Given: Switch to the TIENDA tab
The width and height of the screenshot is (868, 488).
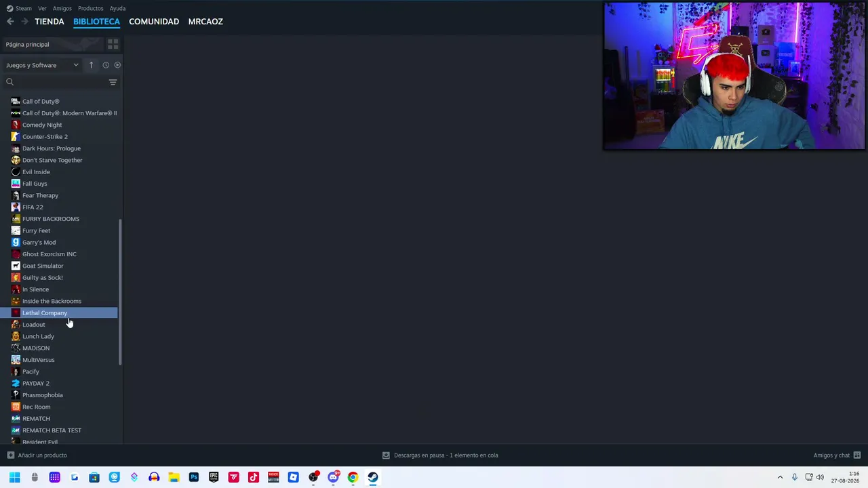Looking at the screenshot, I should 50,22.
